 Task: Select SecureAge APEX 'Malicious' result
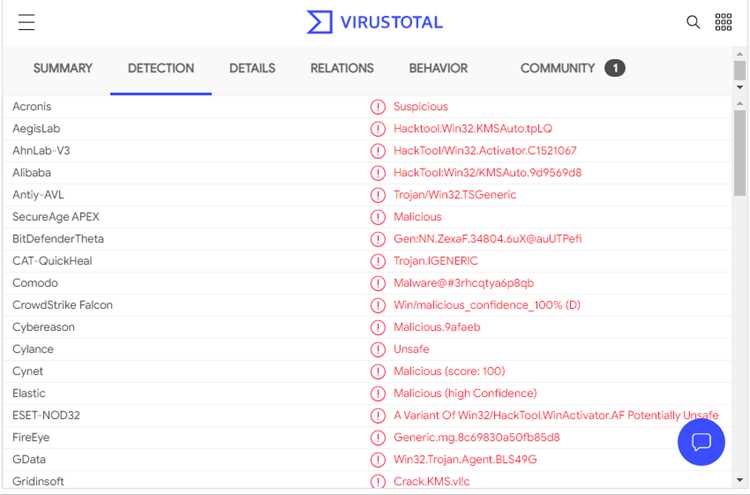point(417,217)
